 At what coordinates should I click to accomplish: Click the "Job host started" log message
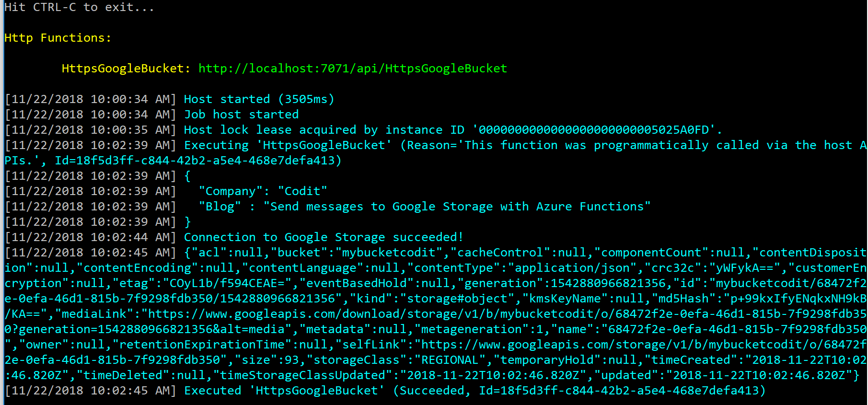241,115
